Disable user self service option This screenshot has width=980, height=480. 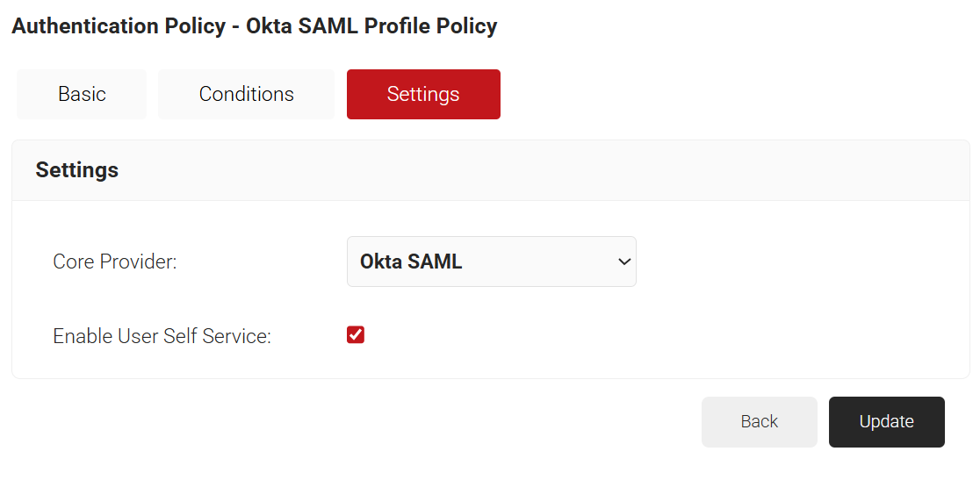(356, 335)
